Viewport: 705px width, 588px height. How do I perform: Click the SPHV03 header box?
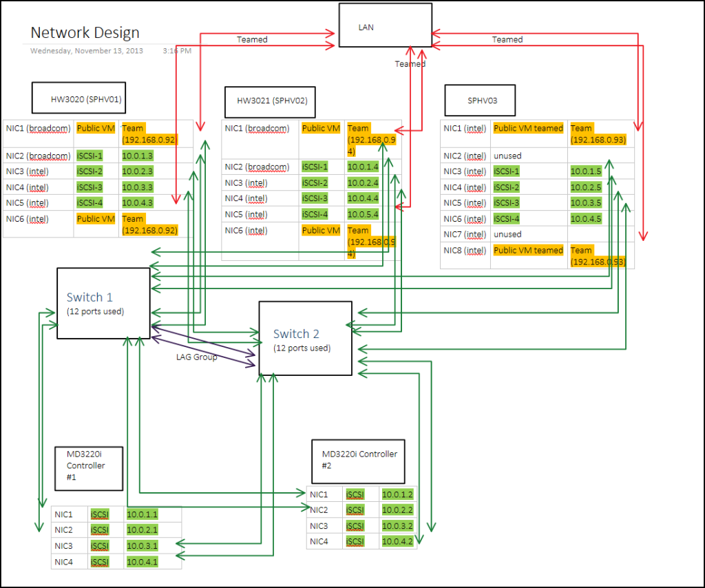point(479,100)
